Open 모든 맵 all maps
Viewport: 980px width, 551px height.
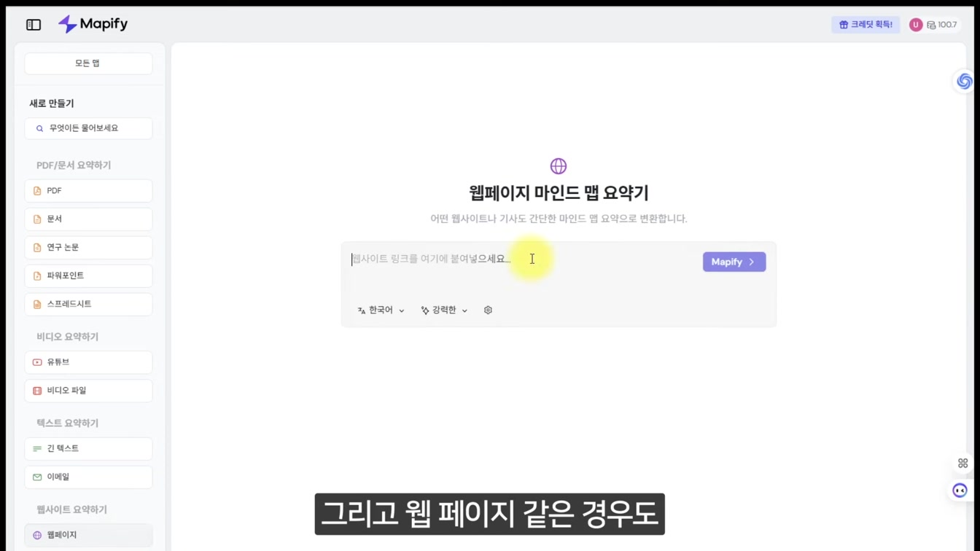(x=88, y=63)
